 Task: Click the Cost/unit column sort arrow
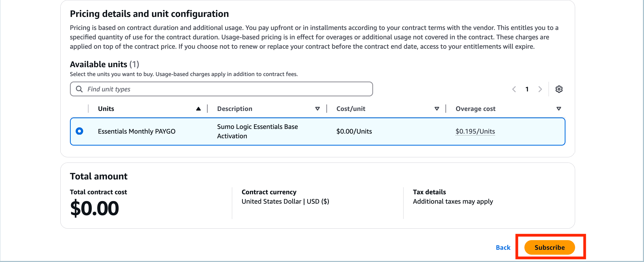click(437, 109)
